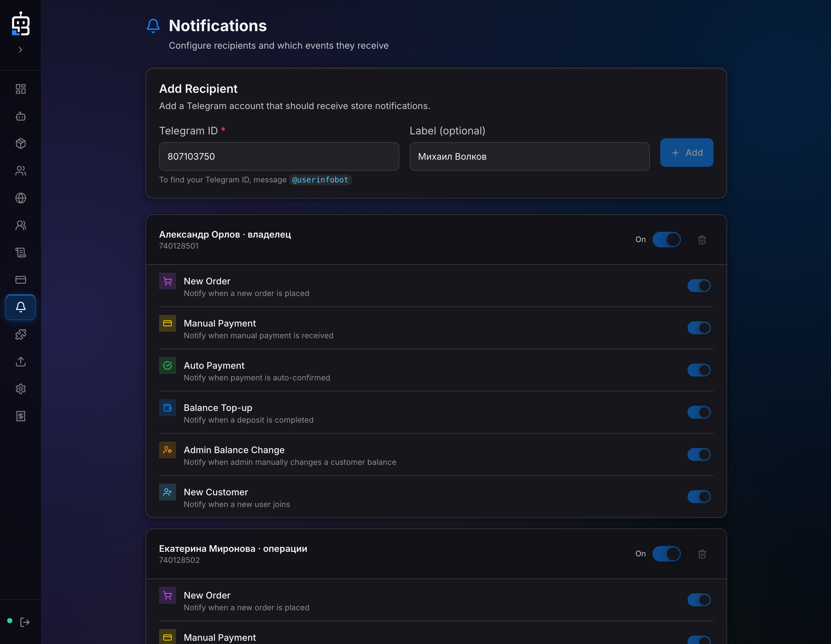Toggle Admin Balance Change notification switch
This screenshot has height=644, width=831.
(x=699, y=454)
